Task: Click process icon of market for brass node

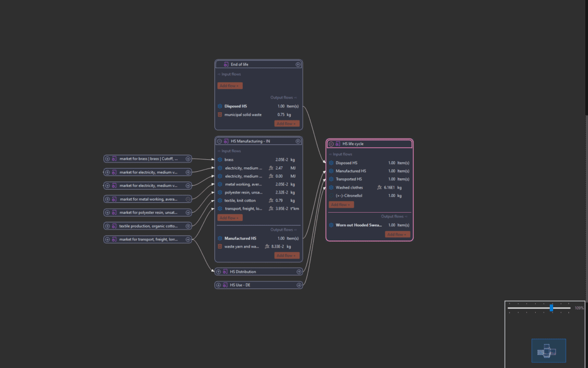Action: coord(114,159)
